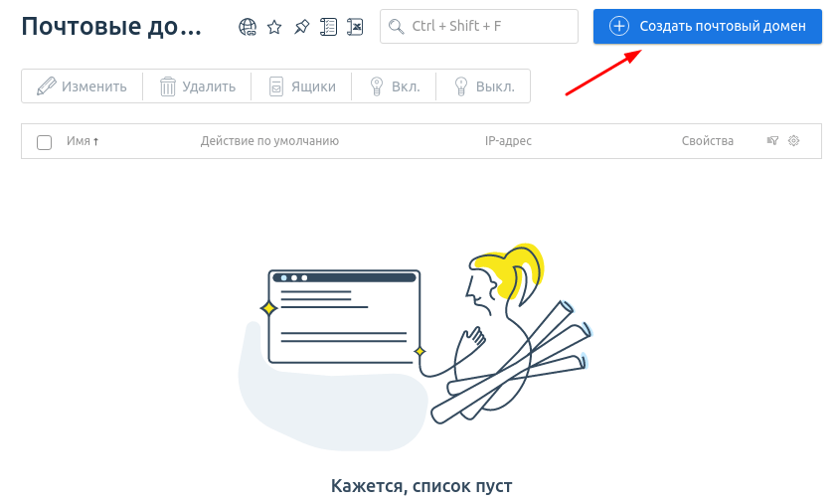The width and height of the screenshot is (840, 504).
Task: Open the checklist document icon
Action: [x=328, y=27]
